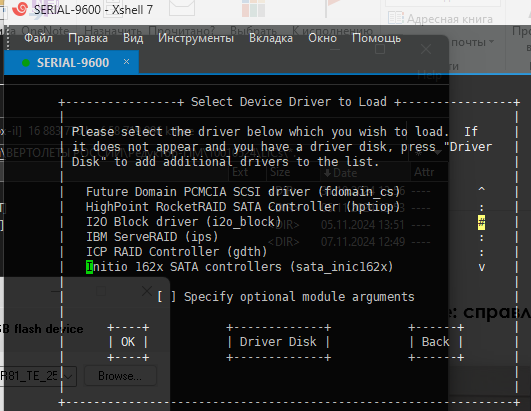
Task: Open the Вид menu
Action: pos(133,38)
